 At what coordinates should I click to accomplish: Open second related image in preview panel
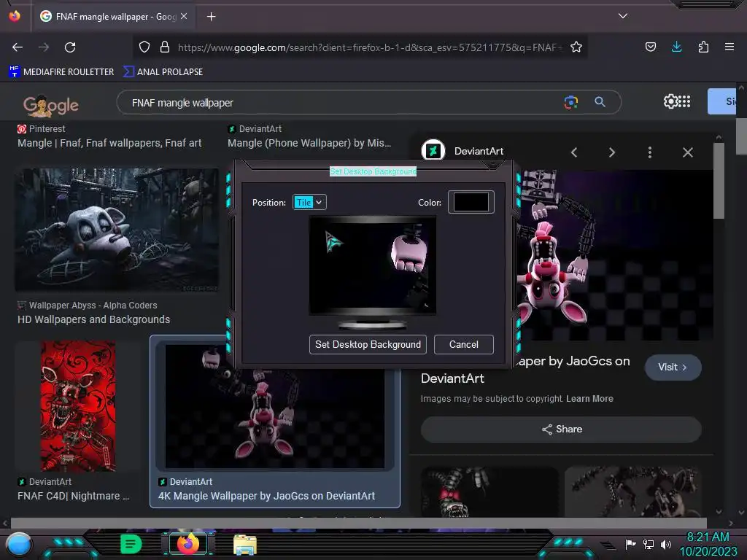634,492
